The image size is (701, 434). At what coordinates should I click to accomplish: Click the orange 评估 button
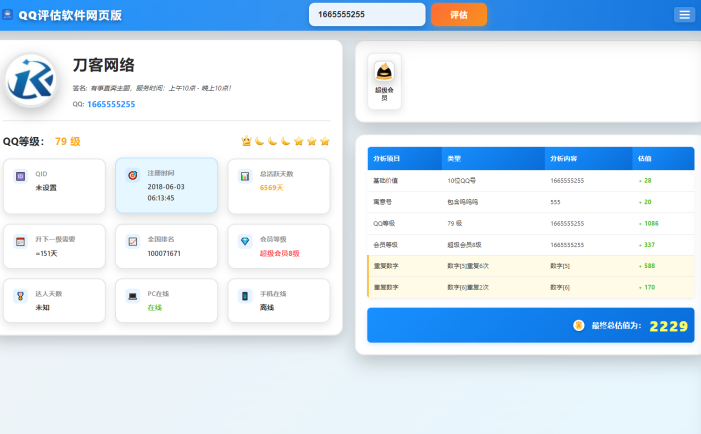(459, 15)
